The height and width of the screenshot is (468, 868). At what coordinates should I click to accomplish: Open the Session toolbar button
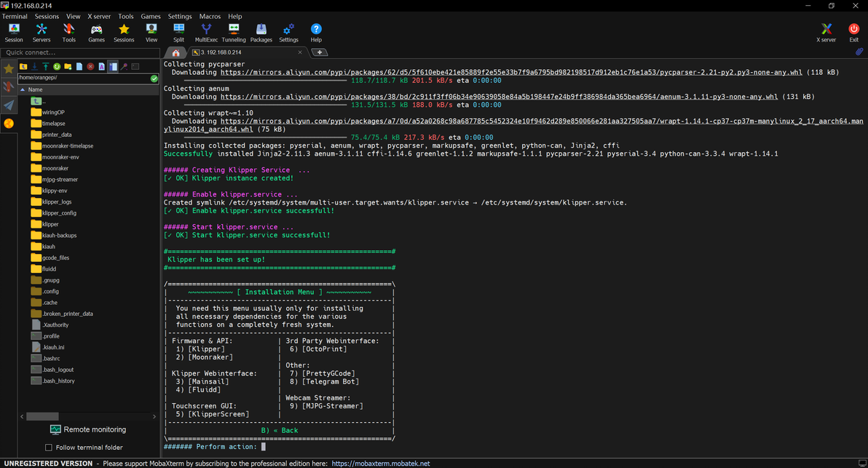[14, 32]
